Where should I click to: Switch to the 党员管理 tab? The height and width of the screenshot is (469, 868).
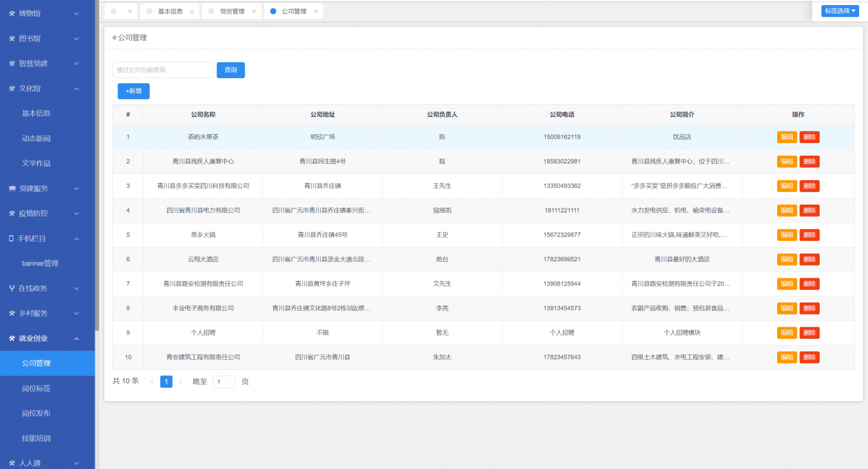pos(232,11)
